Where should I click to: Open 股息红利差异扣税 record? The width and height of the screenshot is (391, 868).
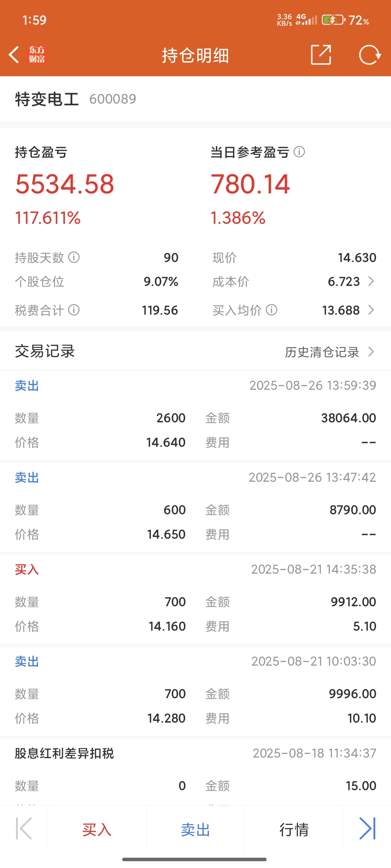point(195,772)
